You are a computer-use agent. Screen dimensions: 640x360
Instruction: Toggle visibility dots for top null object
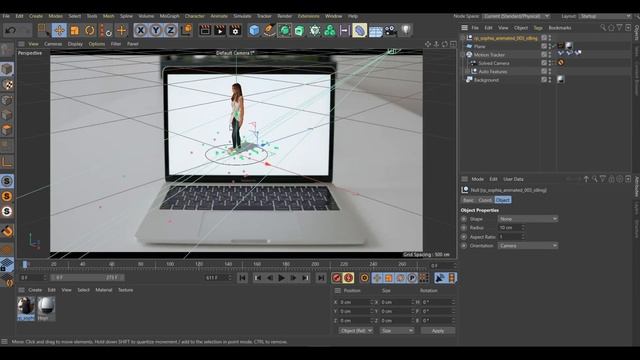point(550,38)
